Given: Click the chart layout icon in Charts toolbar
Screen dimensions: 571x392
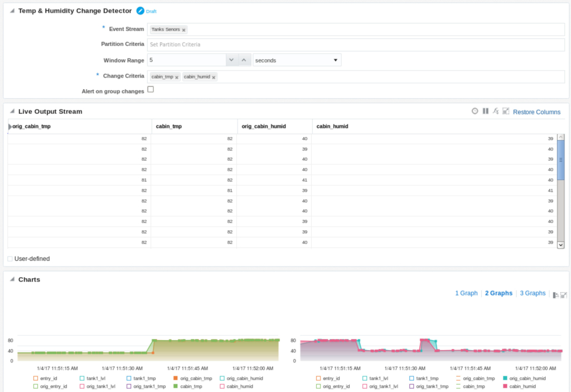Looking at the screenshot, I should tap(556, 295).
